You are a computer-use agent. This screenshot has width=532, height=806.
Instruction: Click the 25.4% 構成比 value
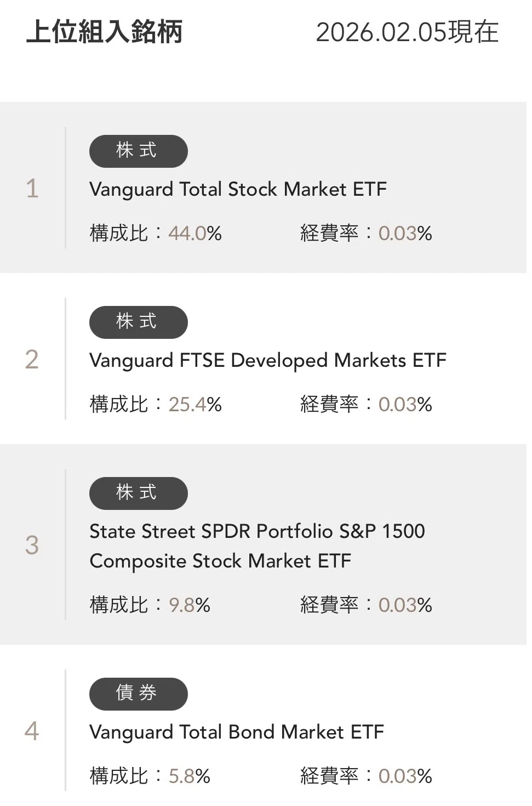(195, 404)
